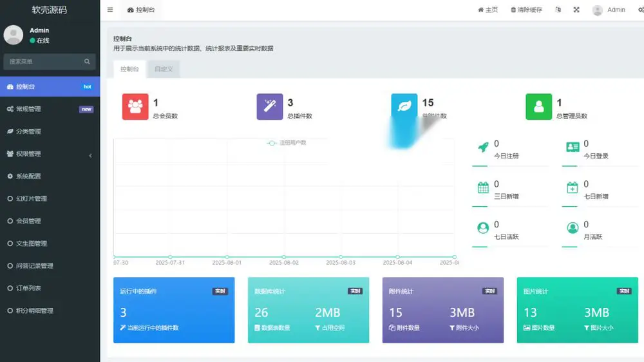644x362 pixels.
Task: Open 文生图管理 sidebar item
Action: pos(50,243)
